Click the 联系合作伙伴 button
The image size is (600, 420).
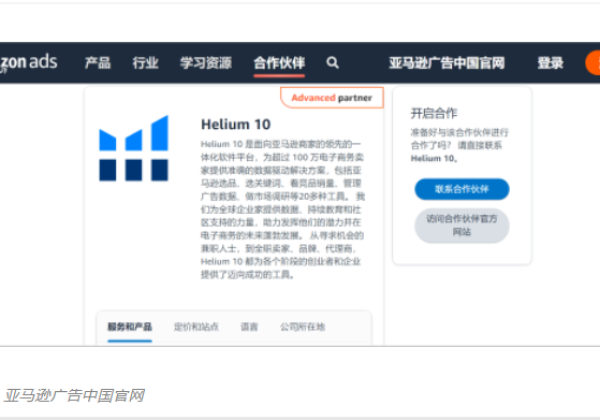point(462,189)
